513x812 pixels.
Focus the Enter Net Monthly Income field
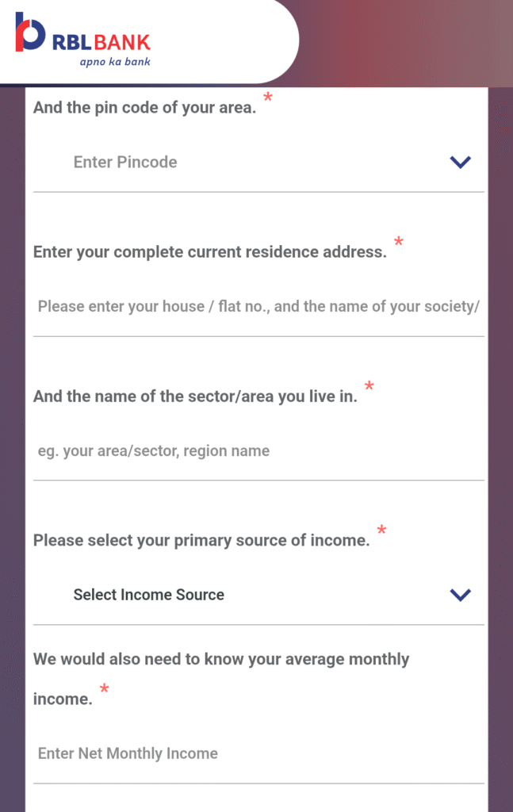tap(258, 753)
